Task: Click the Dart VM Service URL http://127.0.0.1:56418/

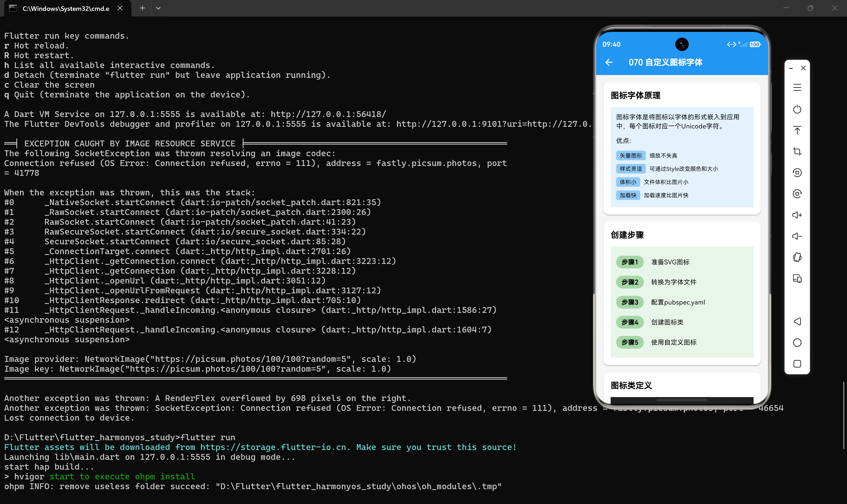Action: pos(328,114)
